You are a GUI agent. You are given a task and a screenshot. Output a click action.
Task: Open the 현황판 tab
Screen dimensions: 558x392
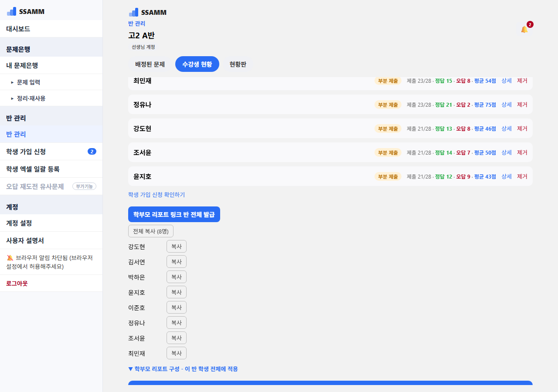click(x=238, y=64)
